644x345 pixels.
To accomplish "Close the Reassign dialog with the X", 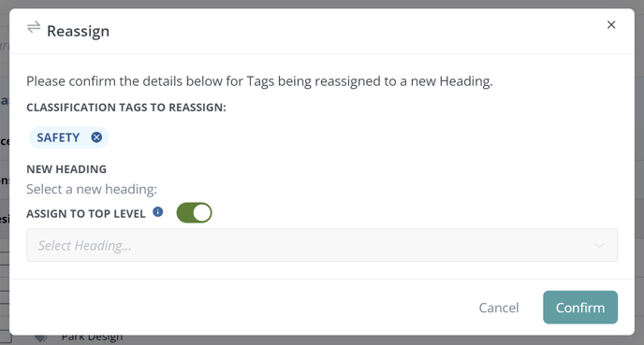I will [x=611, y=25].
